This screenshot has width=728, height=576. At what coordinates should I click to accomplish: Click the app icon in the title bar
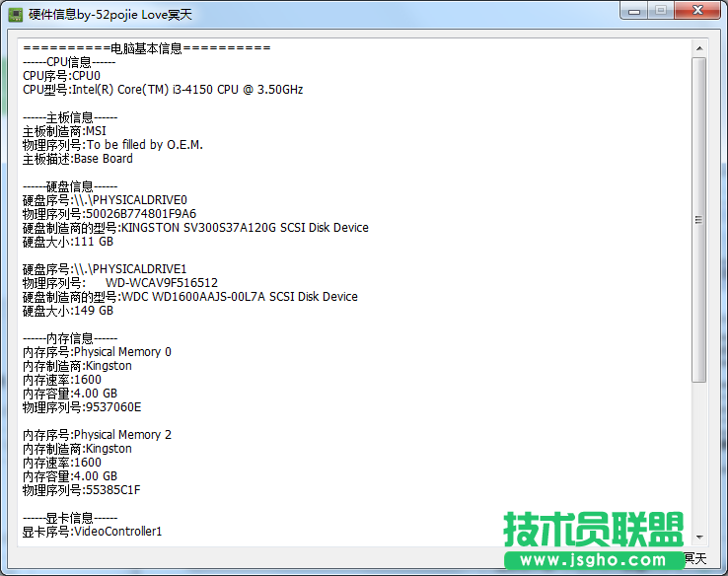point(15,13)
